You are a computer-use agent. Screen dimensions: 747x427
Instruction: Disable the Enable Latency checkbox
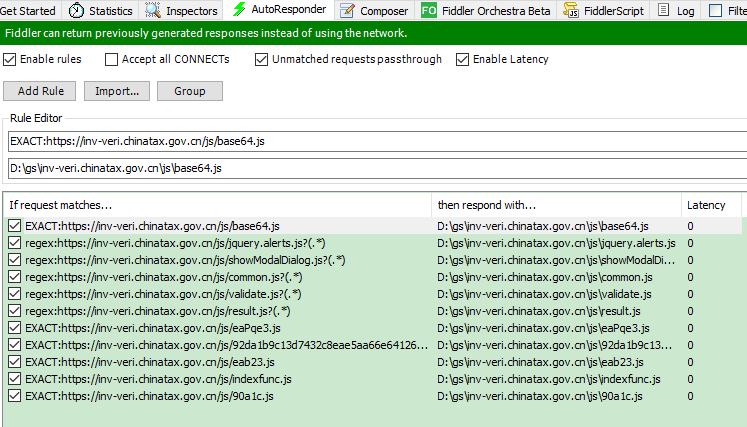462,60
